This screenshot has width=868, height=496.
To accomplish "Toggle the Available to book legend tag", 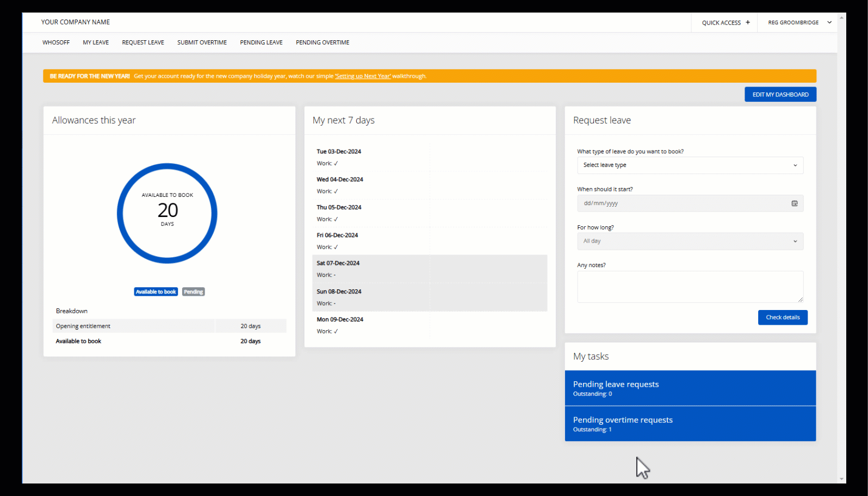I will point(156,292).
